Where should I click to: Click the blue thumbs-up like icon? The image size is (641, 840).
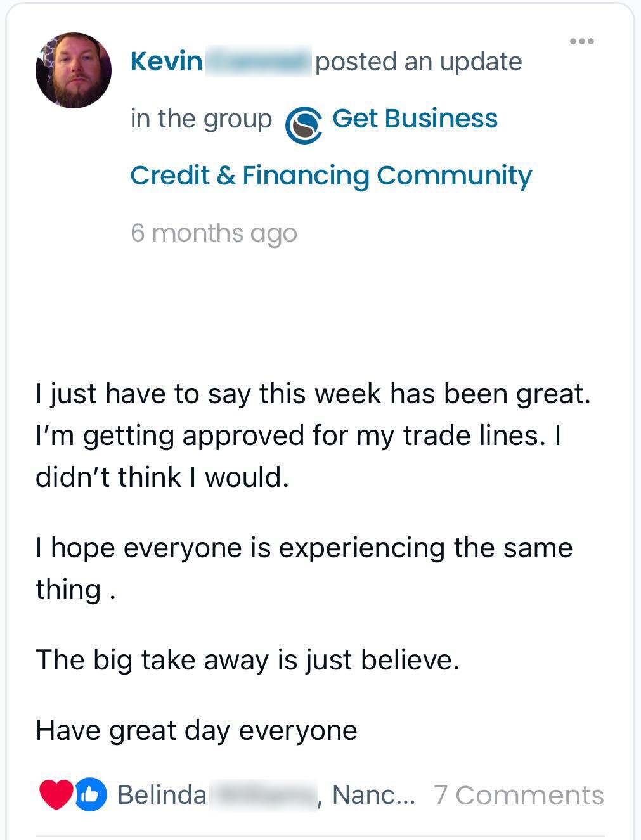coord(91,795)
